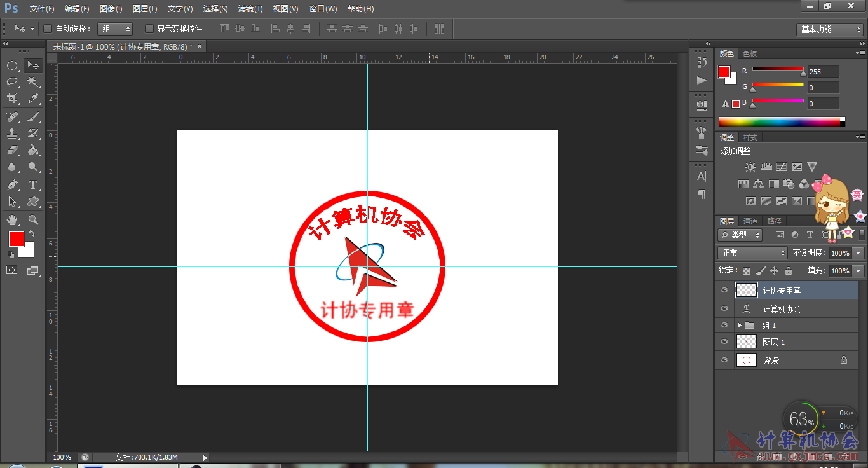Hide the 组 1 group
The image size is (868, 468).
pos(724,325)
